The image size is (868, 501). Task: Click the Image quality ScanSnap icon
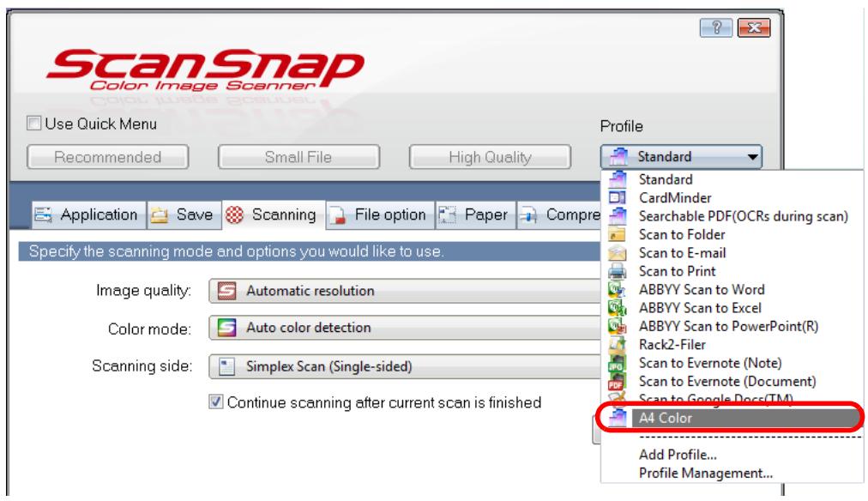point(226,291)
